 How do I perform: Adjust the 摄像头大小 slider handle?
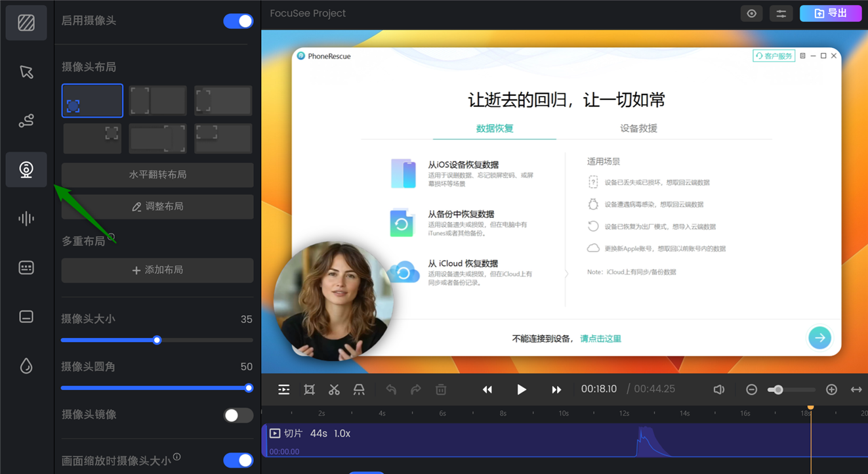pos(157,340)
